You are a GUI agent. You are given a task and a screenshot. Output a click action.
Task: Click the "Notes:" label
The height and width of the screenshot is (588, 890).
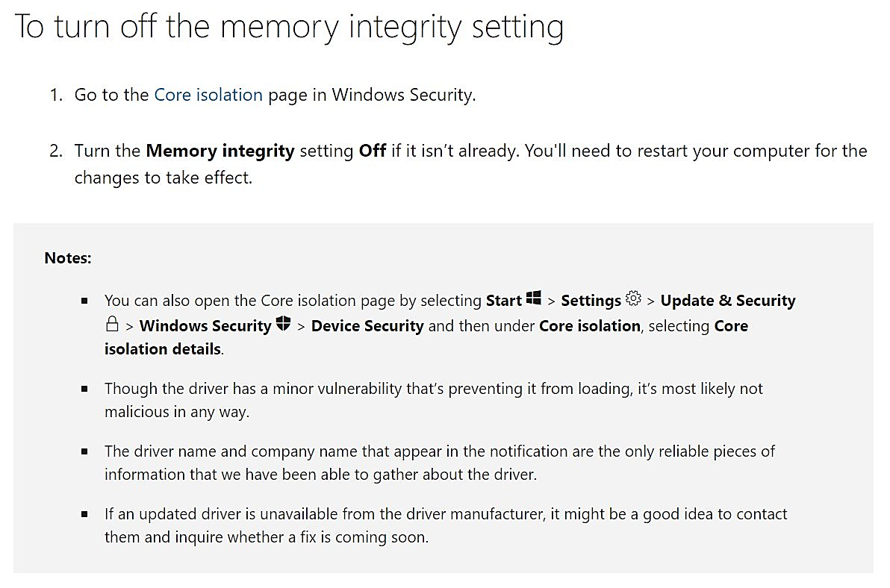pos(68,258)
